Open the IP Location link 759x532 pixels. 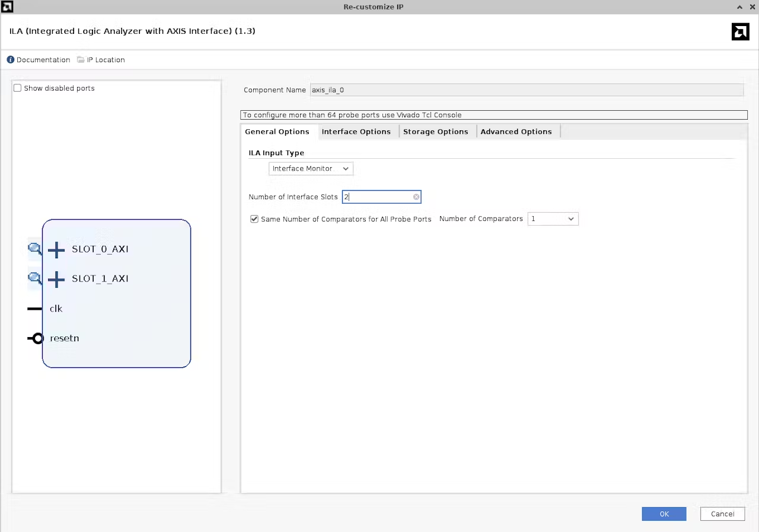click(x=106, y=60)
